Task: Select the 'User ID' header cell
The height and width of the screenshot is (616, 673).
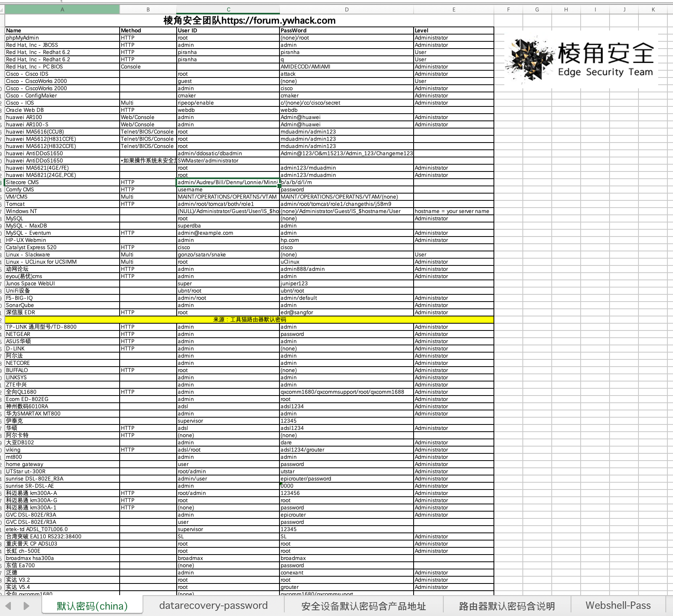Action: click(x=228, y=31)
